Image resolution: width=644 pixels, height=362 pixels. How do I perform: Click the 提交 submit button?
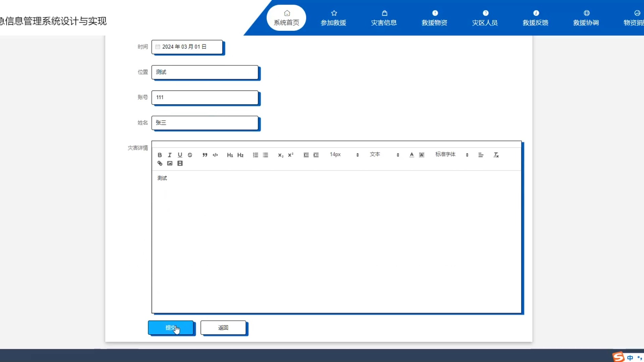click(x=171, y=327)
